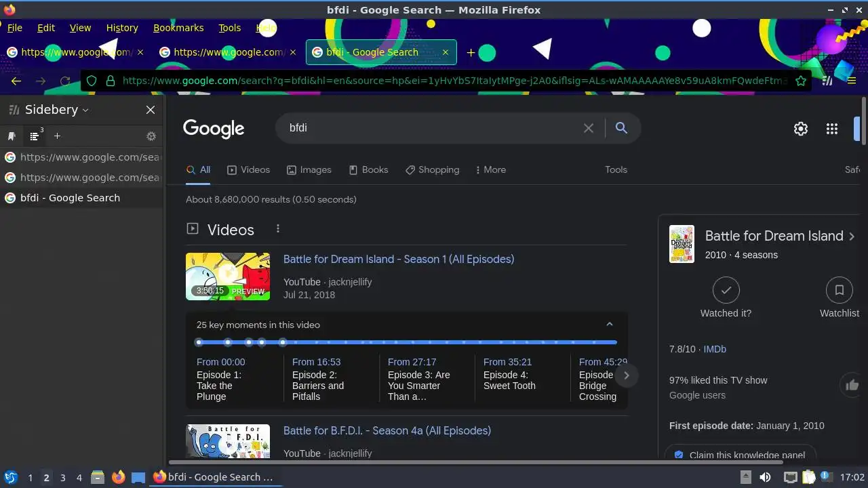
Task: Like this TV show thumbs up
Action: (x=852, y=386)
